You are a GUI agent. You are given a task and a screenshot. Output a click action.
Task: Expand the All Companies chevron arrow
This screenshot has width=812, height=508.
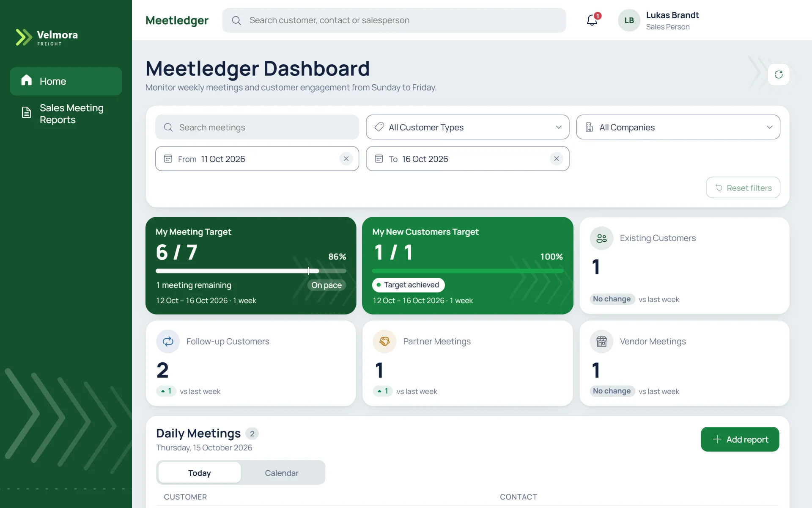(x=769, y=127)
